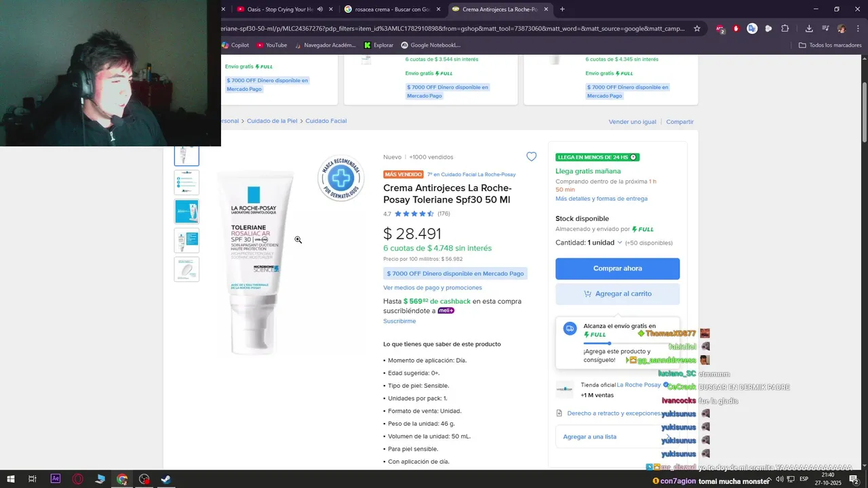Click the volume icon in system tray
Screen dimensions: 868x488
click(x=780, y=479)
